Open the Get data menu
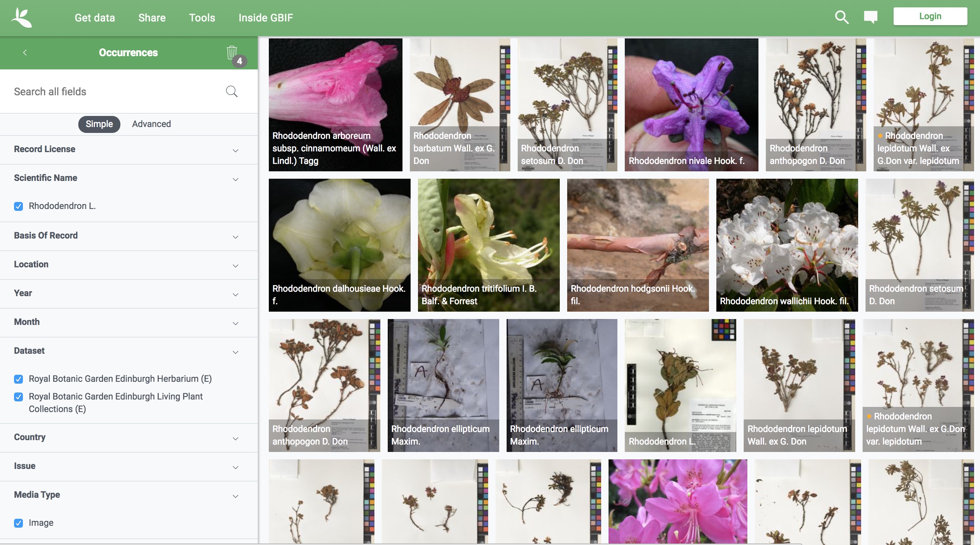 [x=95, y=17]
